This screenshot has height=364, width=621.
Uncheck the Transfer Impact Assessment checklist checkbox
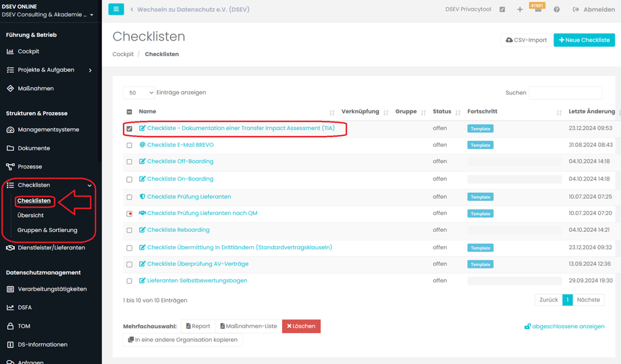click(130, 129)
